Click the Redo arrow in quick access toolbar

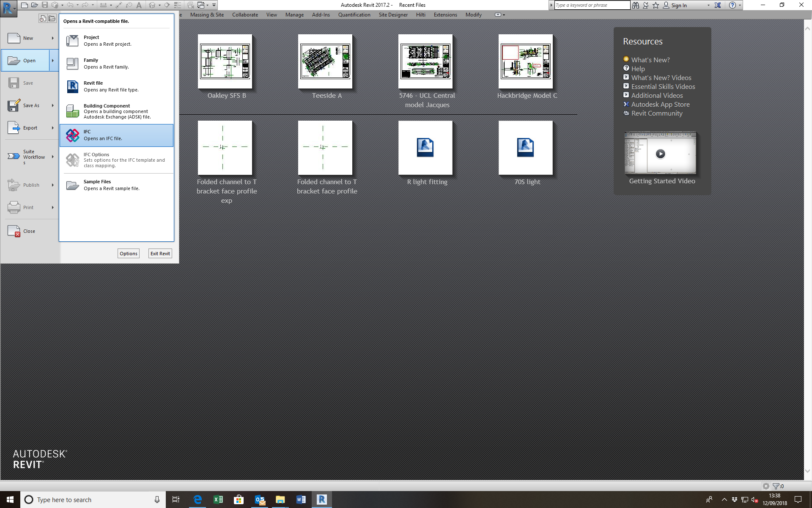[x=85, y=5]
